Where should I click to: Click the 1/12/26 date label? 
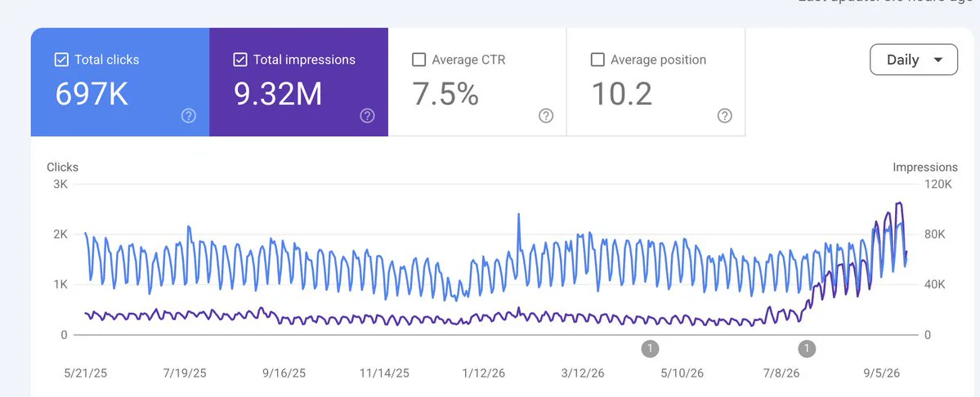pyautogui.click(x=483, y=373)
